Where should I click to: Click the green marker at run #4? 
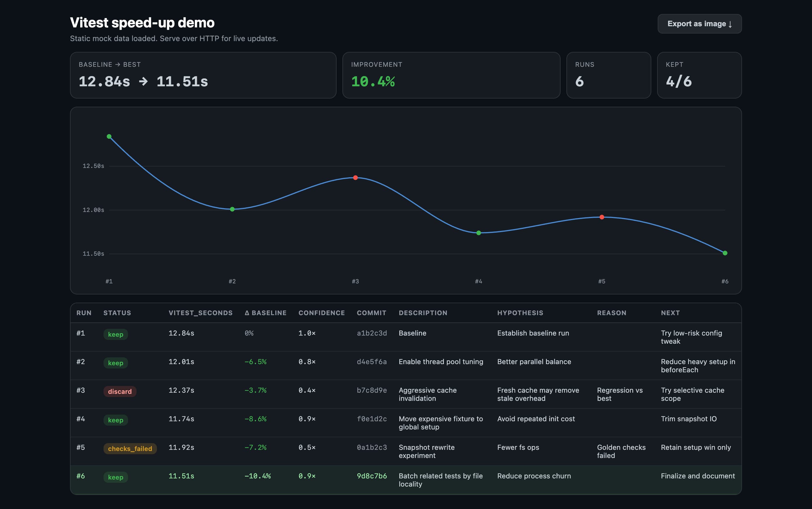click(x=479, y=232)
